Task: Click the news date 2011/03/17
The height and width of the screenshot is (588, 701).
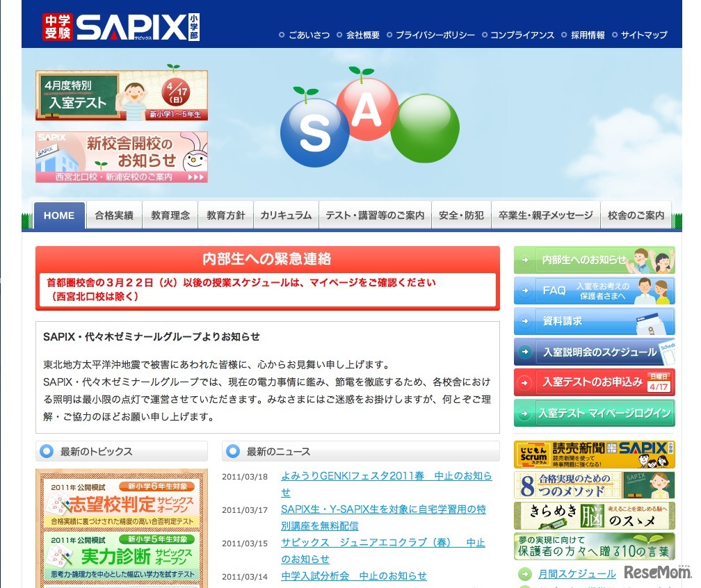Action: pos(245,510)
